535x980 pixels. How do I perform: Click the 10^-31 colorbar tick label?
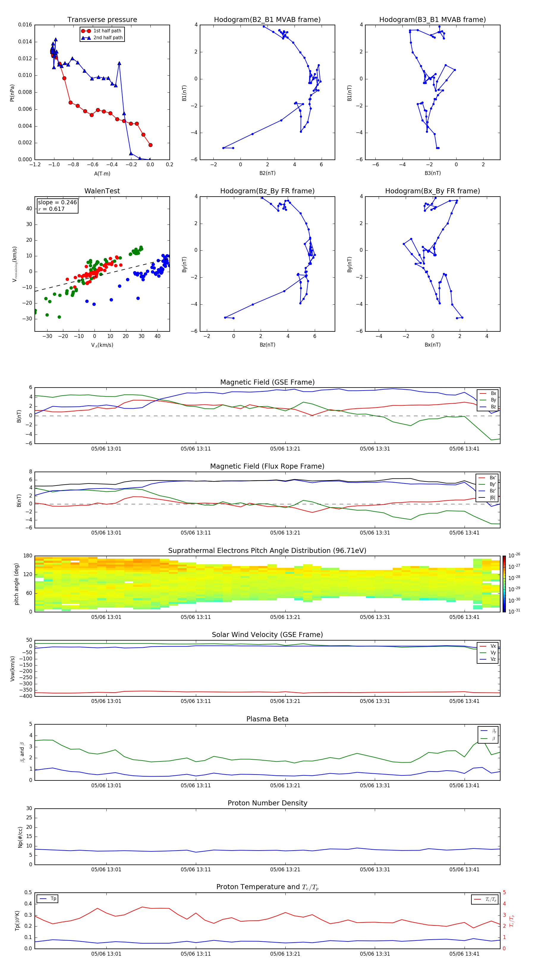click(x=514, y=611)
